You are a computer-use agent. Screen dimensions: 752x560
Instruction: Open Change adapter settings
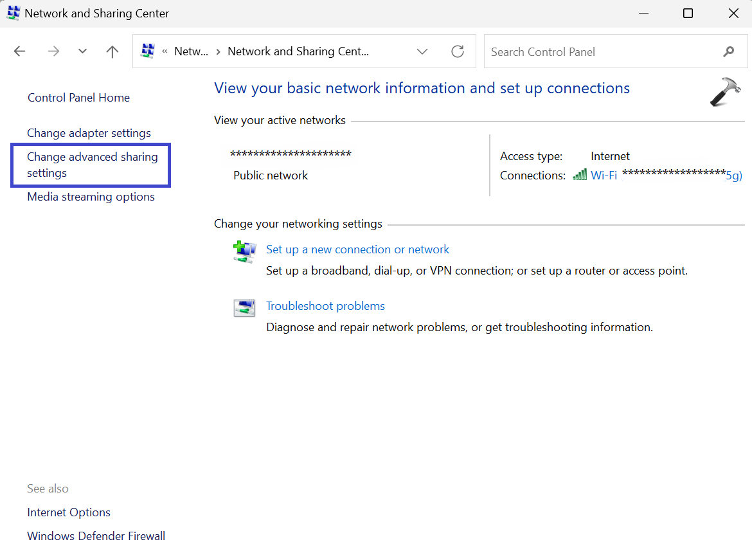[89, 133]
